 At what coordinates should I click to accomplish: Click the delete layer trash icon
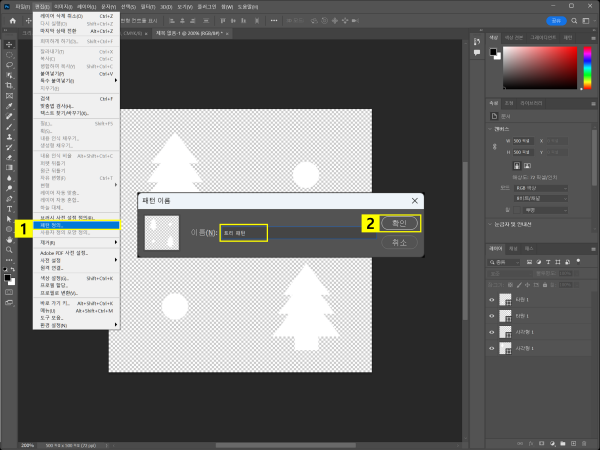point(584,443)
